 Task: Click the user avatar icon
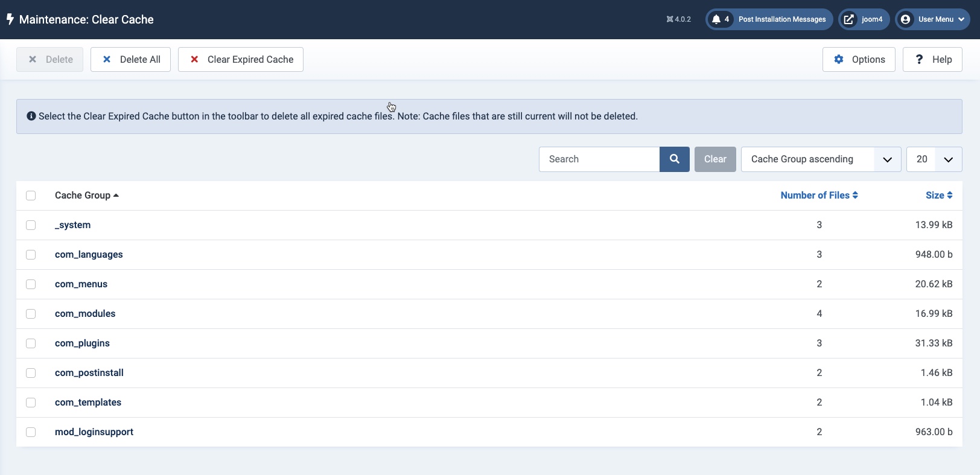click(905, 19)
